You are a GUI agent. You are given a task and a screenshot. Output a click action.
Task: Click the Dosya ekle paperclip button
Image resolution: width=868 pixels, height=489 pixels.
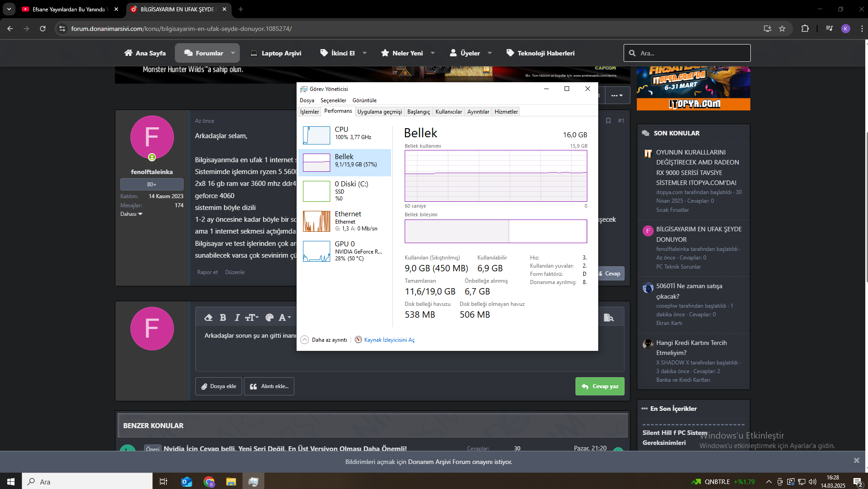(218, 386)
